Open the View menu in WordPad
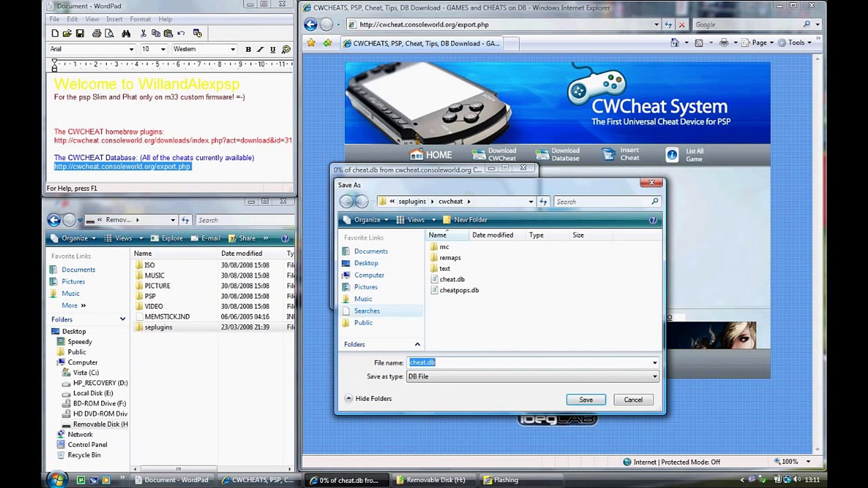This screenshot has width=868, height=488. (92, 19)
